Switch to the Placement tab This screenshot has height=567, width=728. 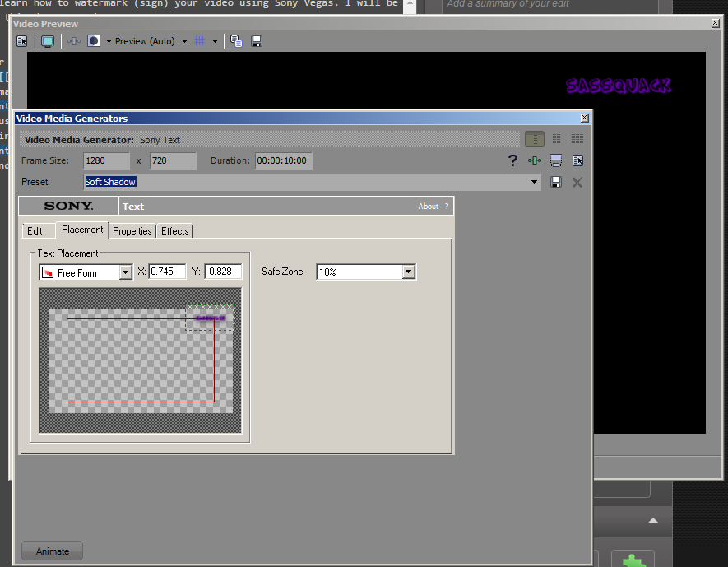click(x=82, y=230)
